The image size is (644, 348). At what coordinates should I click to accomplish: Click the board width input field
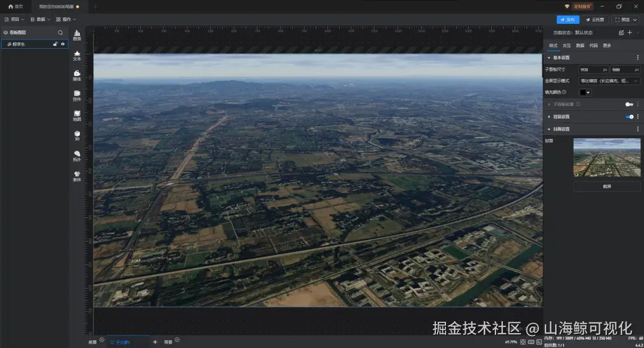tap(593, 70)
